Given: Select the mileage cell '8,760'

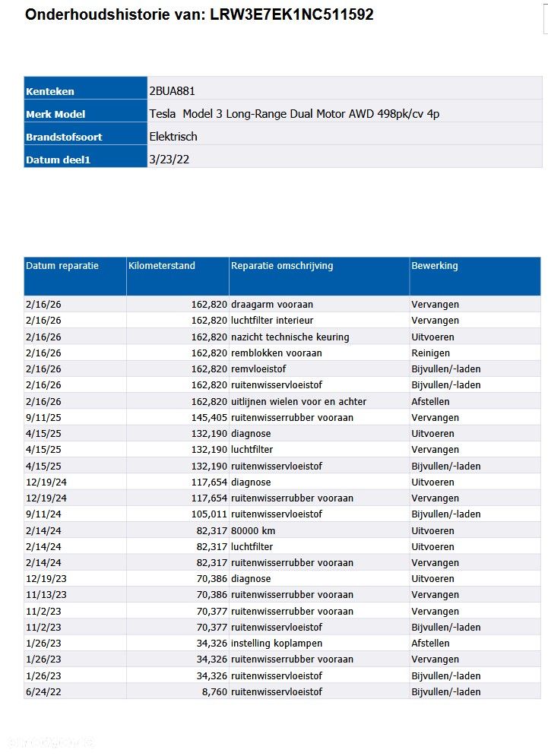Looking at the screenshot, I should click(x=178, y=692).
